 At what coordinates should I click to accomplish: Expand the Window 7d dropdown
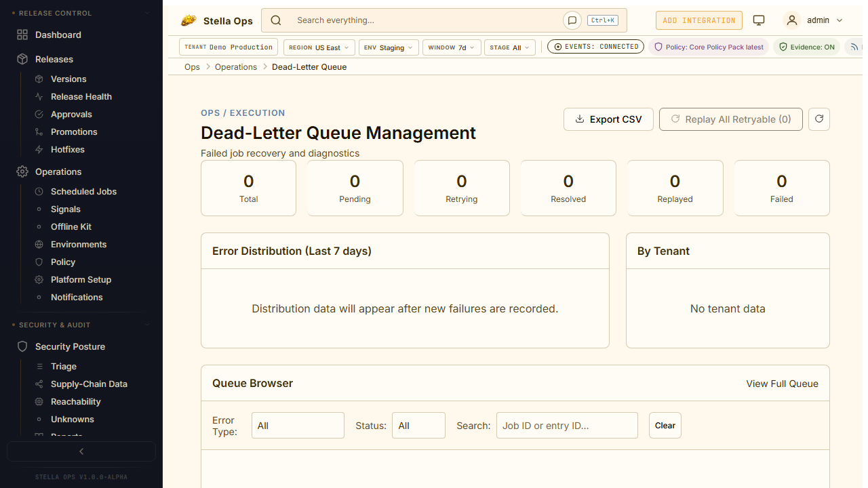[x=452, y=47]
